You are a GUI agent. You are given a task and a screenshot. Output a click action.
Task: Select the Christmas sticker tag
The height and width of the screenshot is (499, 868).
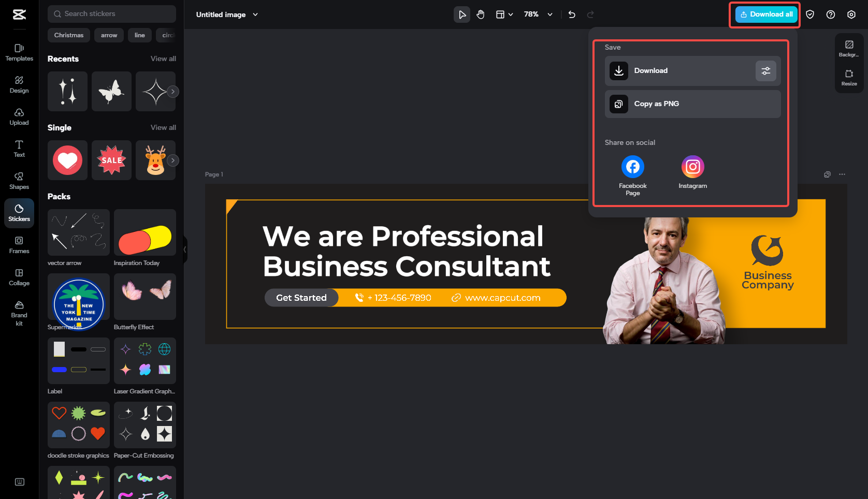68,35
